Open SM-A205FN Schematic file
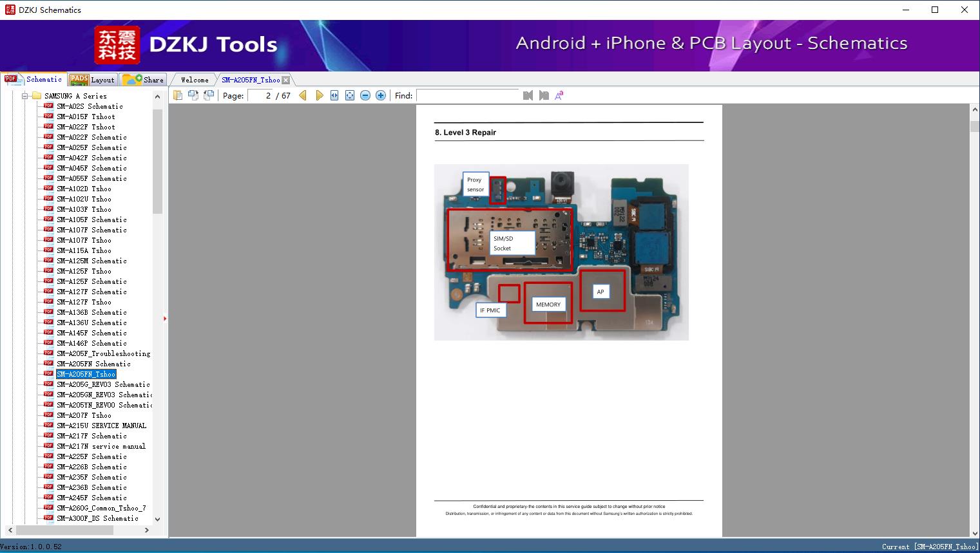980x553 pixels. coord(93,364)
